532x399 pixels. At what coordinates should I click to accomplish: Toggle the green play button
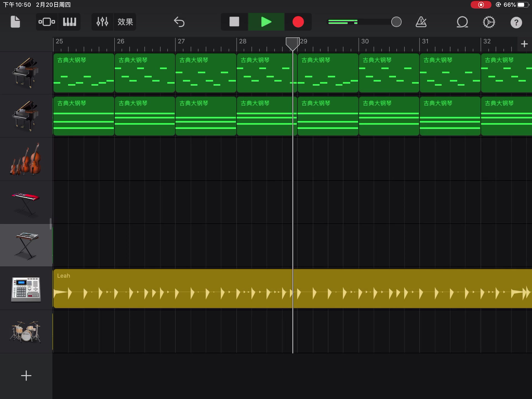(x=266, y=22)
